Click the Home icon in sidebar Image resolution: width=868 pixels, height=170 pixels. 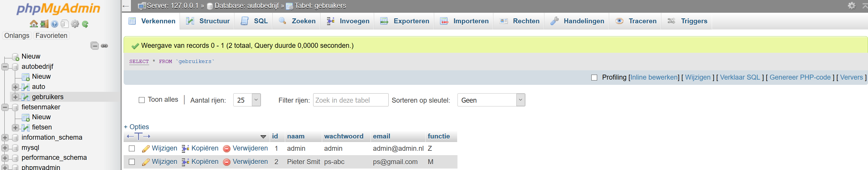(x=33, y=24)
